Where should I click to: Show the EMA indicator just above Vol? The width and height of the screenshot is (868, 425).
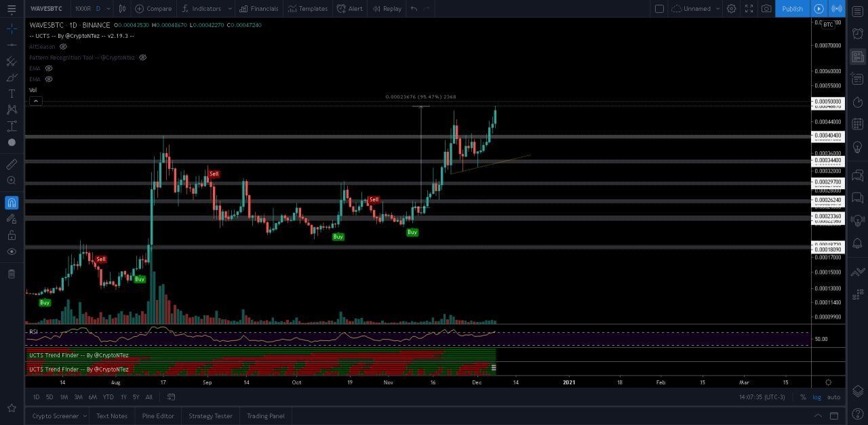click(48, 79)
